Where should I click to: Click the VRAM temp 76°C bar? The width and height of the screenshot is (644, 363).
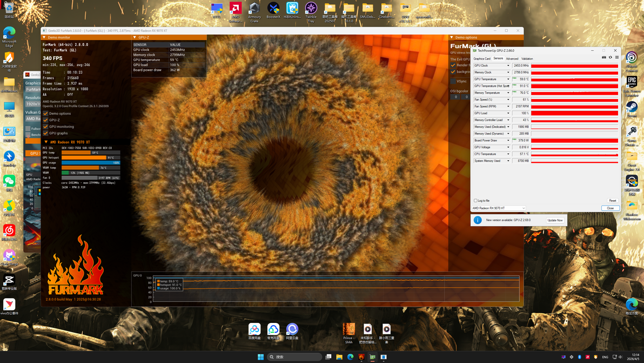91,168
